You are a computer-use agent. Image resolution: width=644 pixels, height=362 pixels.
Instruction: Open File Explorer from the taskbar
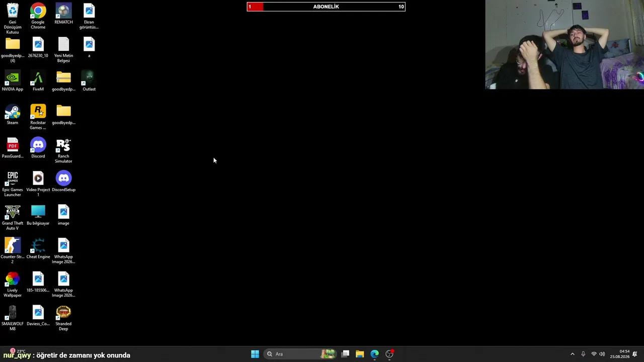[x=360, y=354]
